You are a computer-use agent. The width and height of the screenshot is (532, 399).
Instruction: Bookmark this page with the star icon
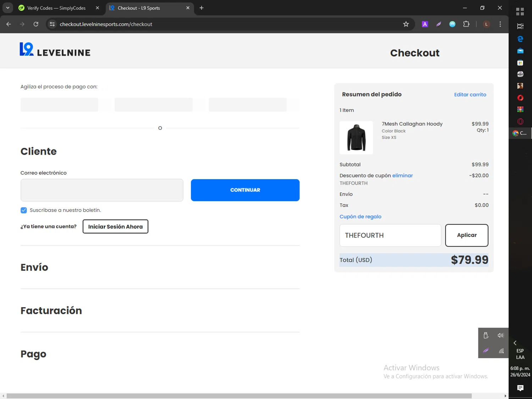pos(406,24)
